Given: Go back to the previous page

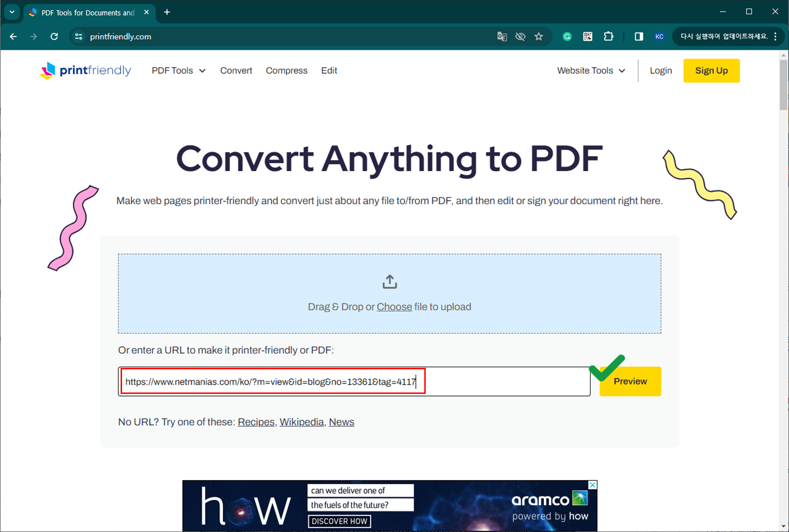Looking at the screenshot, I should click(13, 36).
